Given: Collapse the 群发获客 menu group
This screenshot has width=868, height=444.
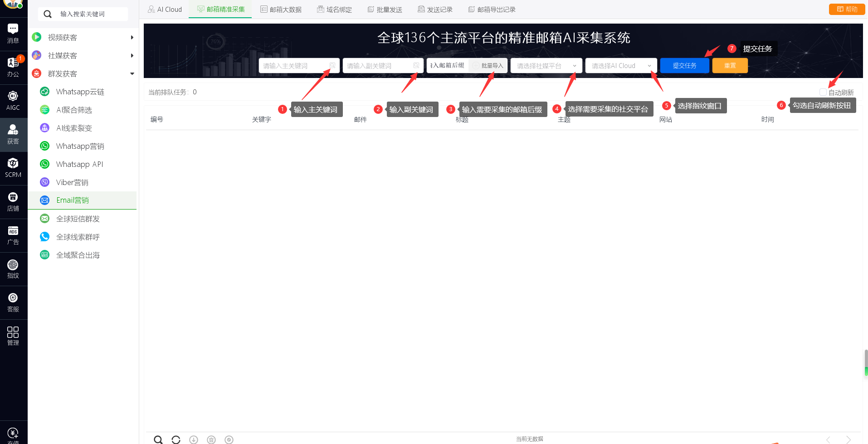Looking at the screenshot, I should (x=83, y=73).
